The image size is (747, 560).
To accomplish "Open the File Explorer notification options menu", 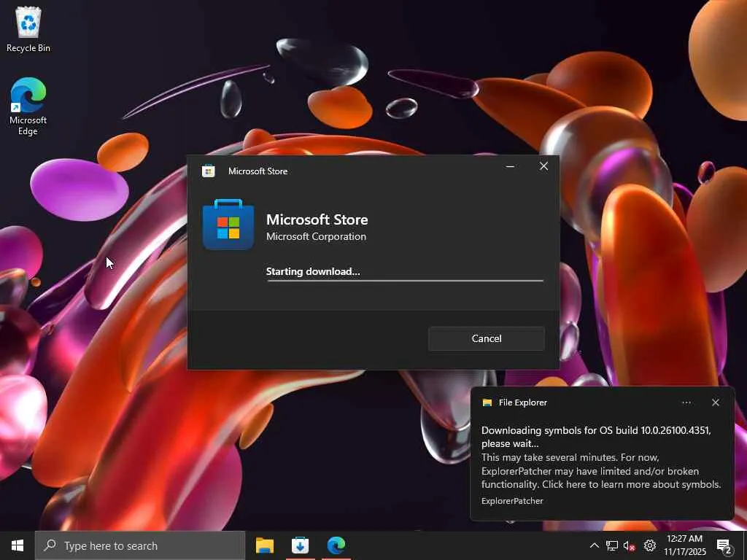I will click(x=686, y=402).
